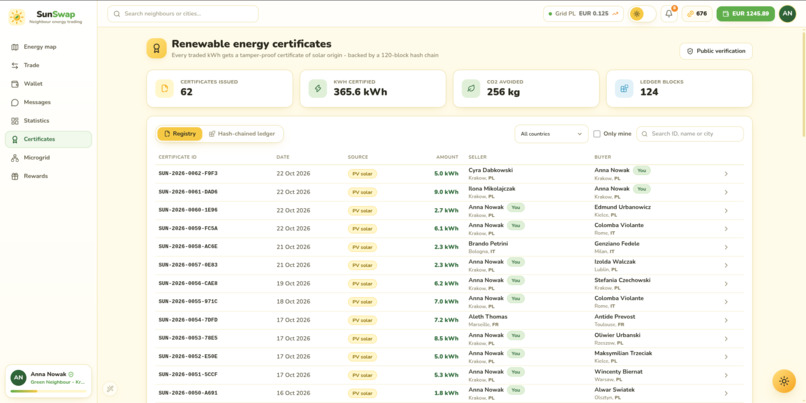
Task: Open Statistics in sidebar
Action: click(48, 121)
